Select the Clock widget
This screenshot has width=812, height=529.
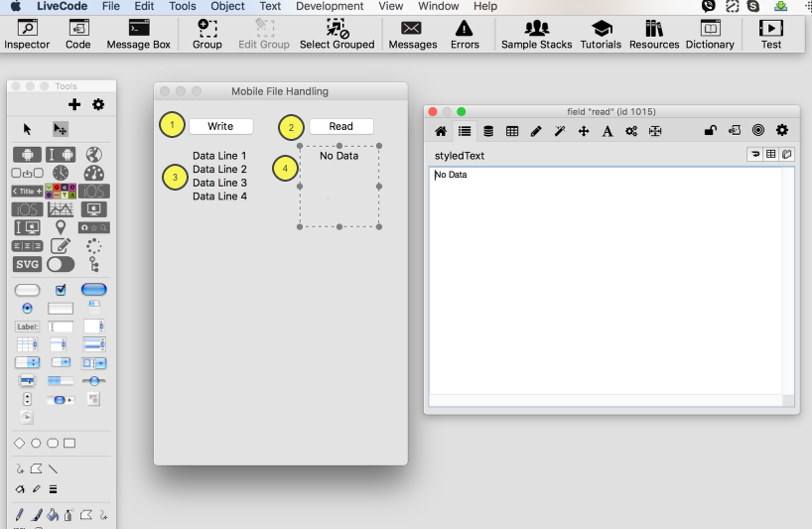click(61, 173)
